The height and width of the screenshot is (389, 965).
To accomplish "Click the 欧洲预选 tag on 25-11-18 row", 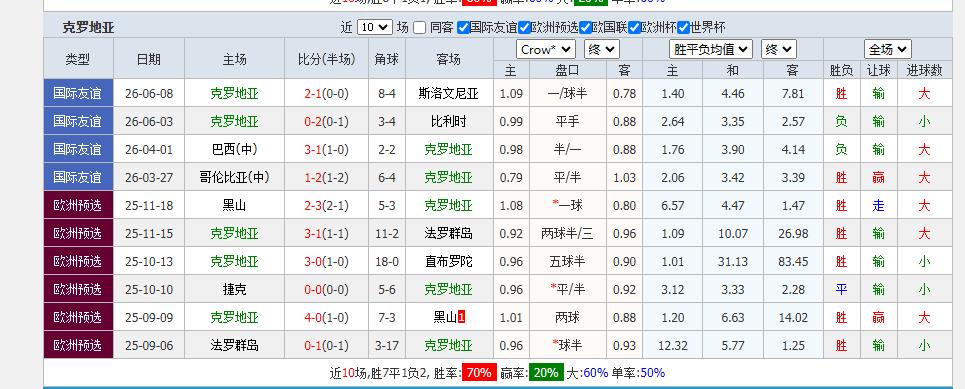I will click(x=78, y=205).
